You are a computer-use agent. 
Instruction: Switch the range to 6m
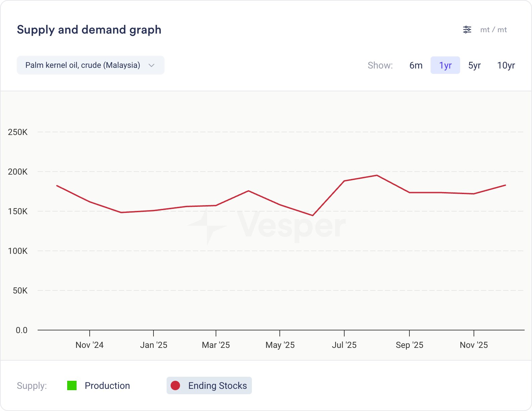[x=416, y=65]
